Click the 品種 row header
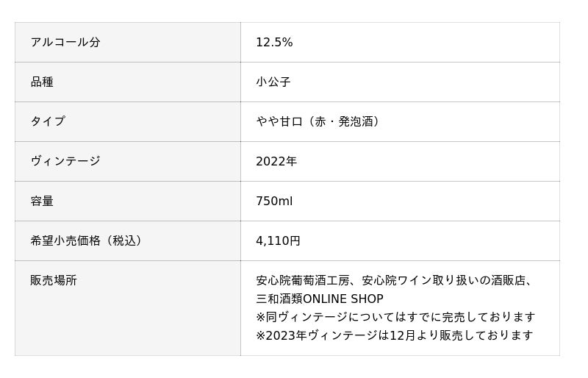Screen dimensions: 588x378 click(42, 82)
